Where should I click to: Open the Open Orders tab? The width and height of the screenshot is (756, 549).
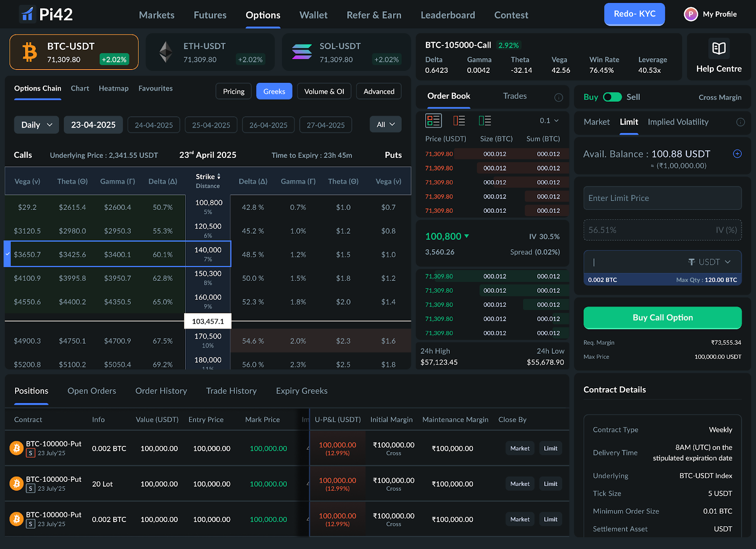[92, 391]
